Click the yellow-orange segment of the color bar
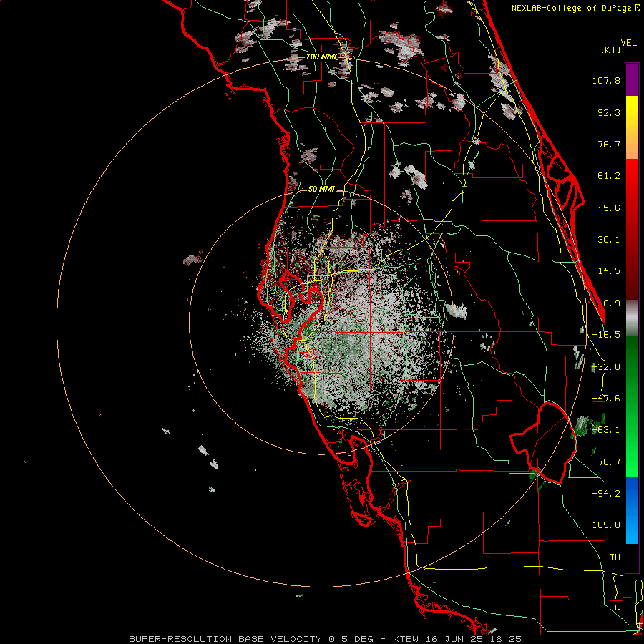Viewport: 644px width, 644px height. coord(632,127)
